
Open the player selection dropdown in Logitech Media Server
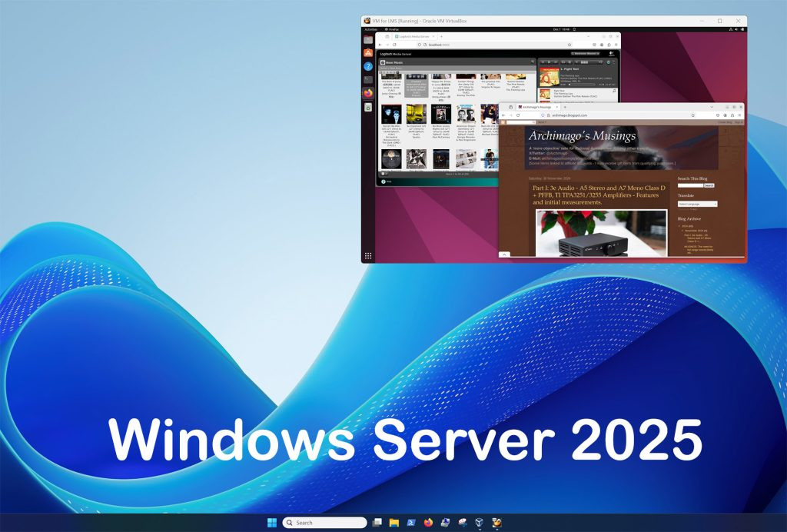pyautogui.click(x=586, y=54)
